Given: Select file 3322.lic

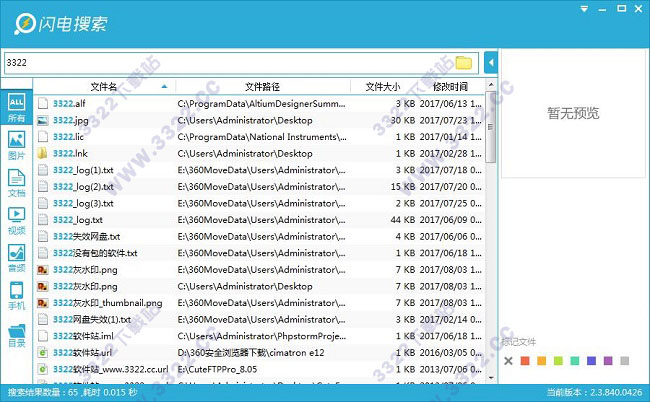Looking at the screenshot, I should tap(68, 137).
